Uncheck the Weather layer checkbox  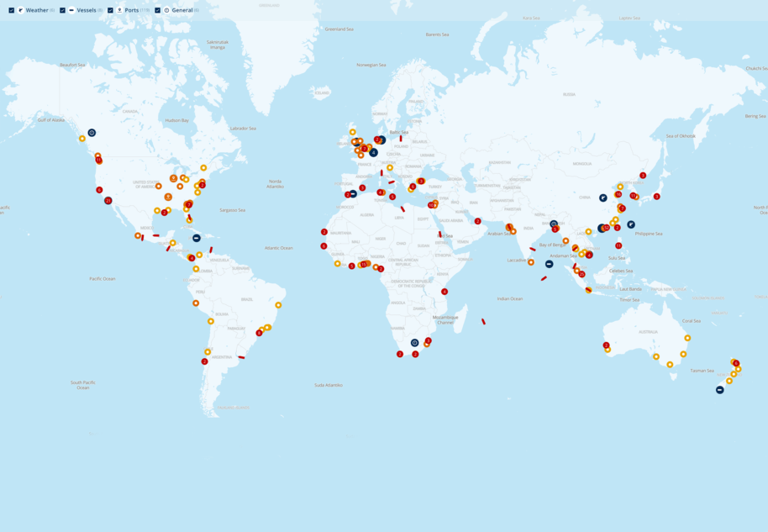tap(11, 11)
